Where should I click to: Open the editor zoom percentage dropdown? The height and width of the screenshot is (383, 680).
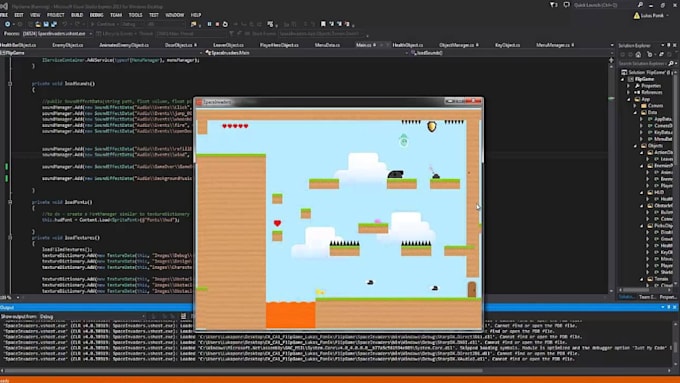click(18, 298)
